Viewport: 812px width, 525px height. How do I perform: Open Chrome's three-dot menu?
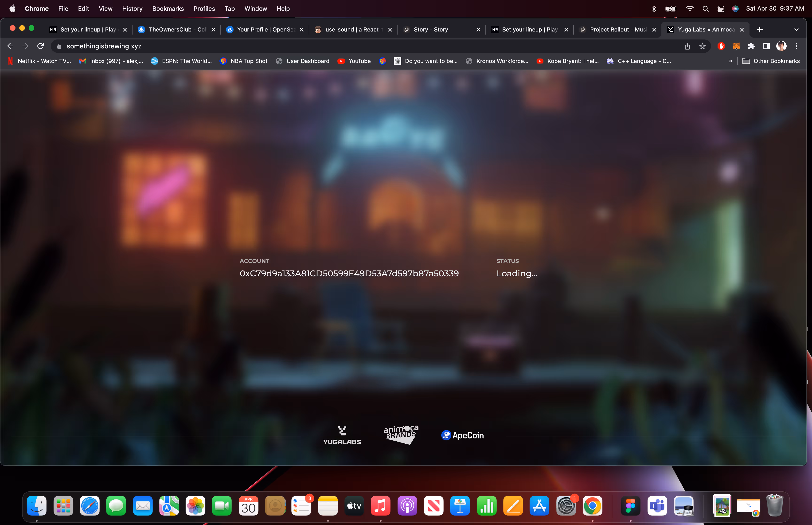(x=796, y=46)
